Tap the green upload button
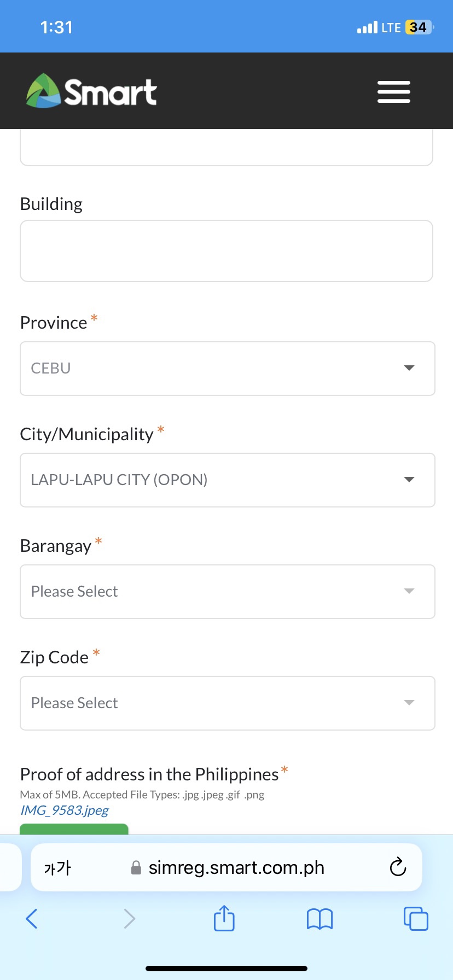 [74, 829]
